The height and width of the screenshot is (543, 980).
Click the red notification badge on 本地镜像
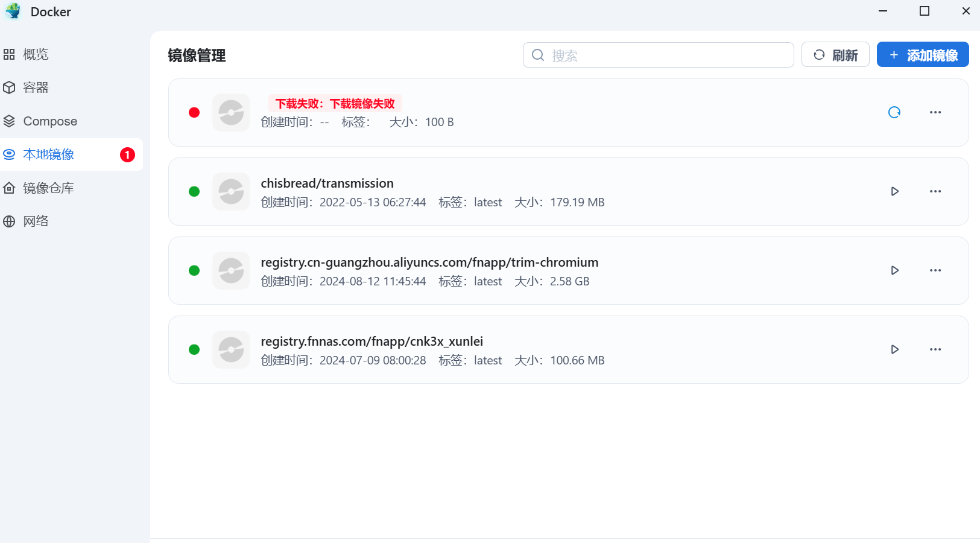pyautogui.click(x=127, y=155)
